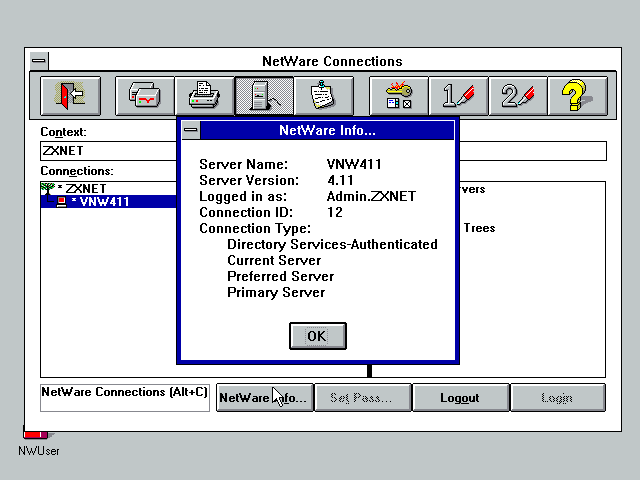Click the NetWare Info... dialog title bar
The height and width of the screenshot is (480, 640).
(x=327, y=130)
